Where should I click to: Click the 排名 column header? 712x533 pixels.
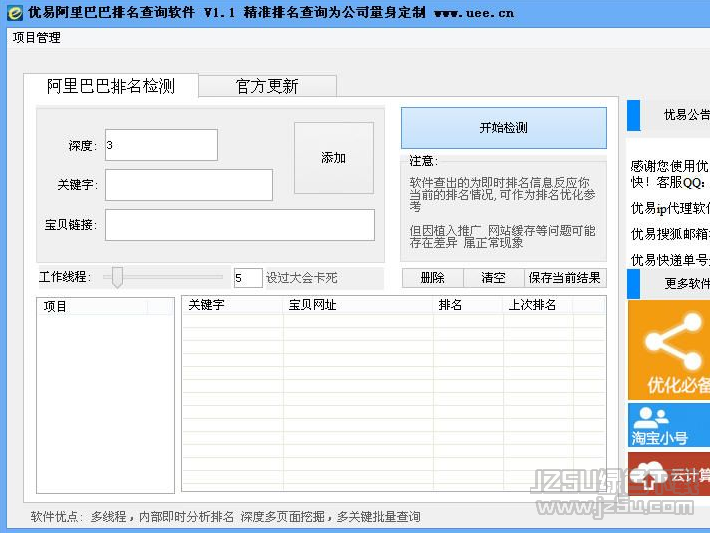click(x=468, y=305)
